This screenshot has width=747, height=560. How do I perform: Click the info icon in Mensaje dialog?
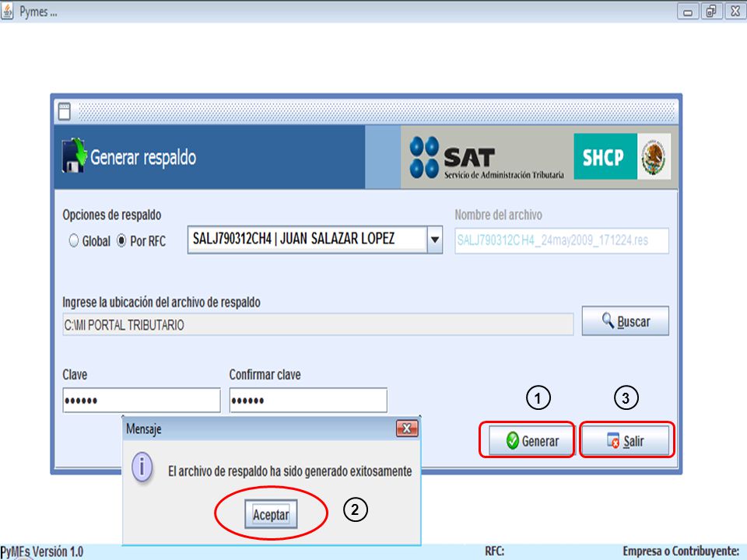point(142,467)
